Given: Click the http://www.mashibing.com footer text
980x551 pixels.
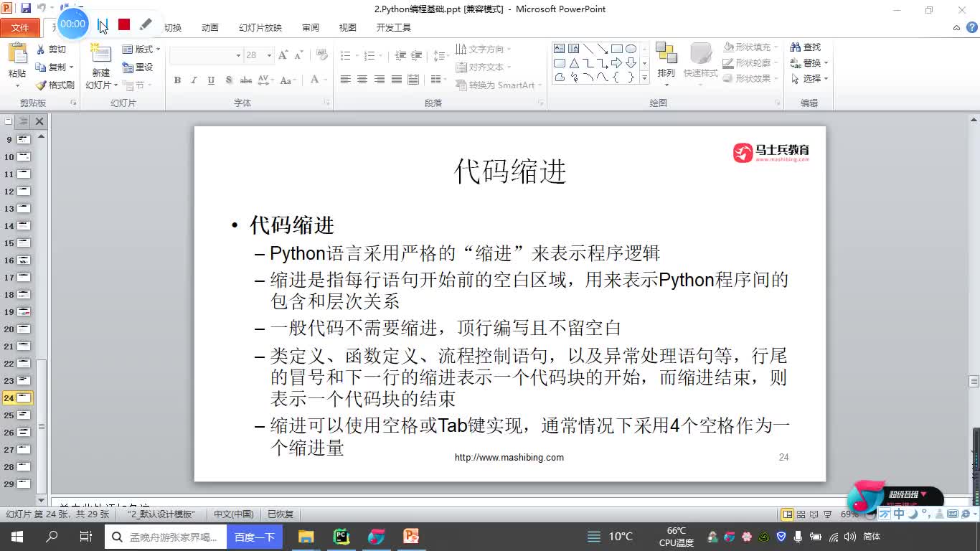Looking at the screenshot, I should (x=509, y=457).
